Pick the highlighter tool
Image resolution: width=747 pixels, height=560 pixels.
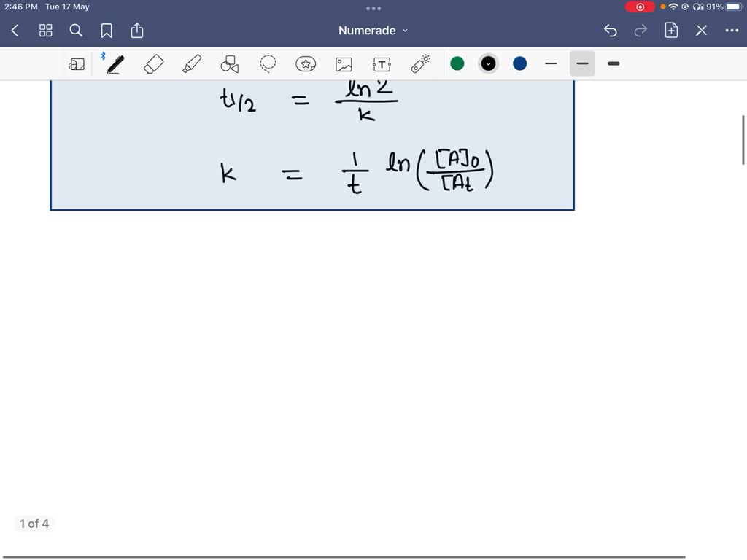point(191,64)
